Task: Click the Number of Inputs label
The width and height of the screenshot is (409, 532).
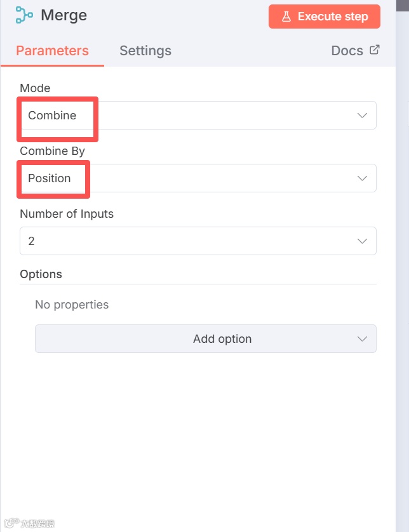Action: 67,214
